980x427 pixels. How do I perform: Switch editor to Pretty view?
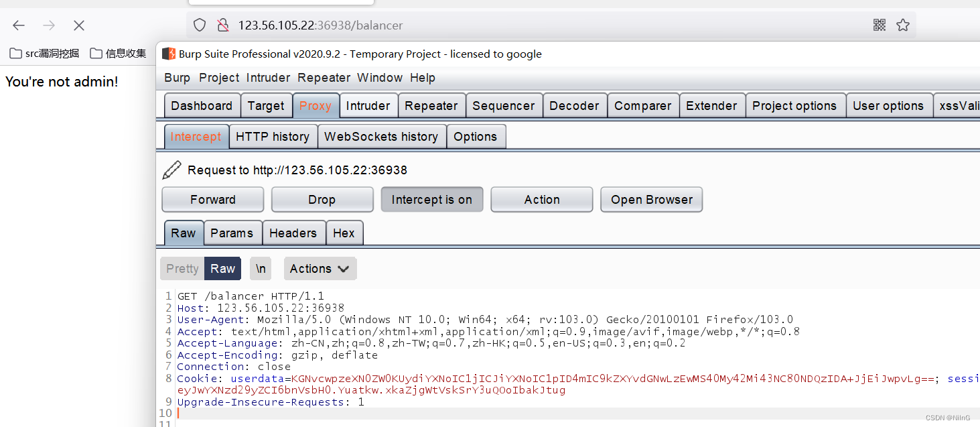tap(182, 269)
